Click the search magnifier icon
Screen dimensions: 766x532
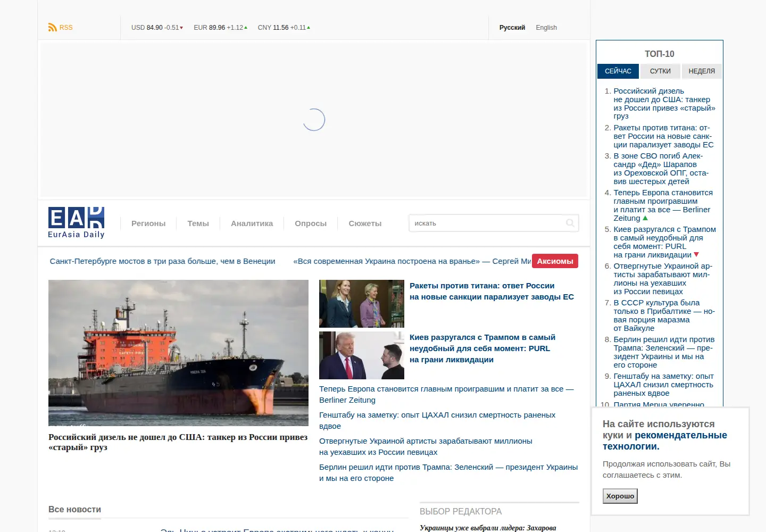point(570,223)
